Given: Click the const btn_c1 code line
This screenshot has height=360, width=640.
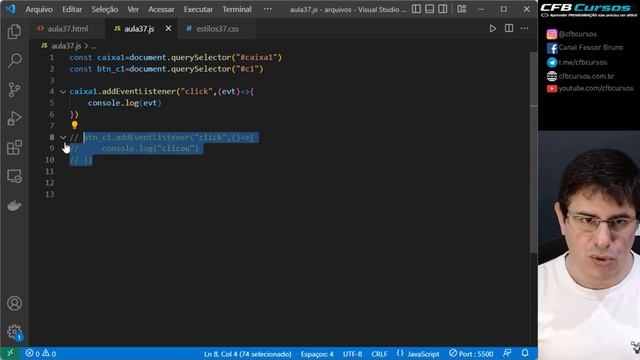Looking at the screenshot, I should point(167,69).
